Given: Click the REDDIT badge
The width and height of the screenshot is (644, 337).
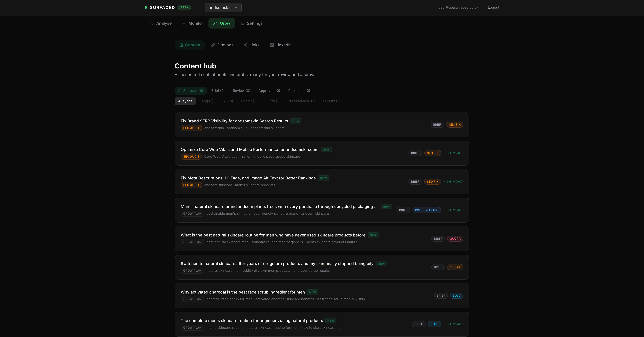Looking at the screenshot, I should [x=455, y=267].
